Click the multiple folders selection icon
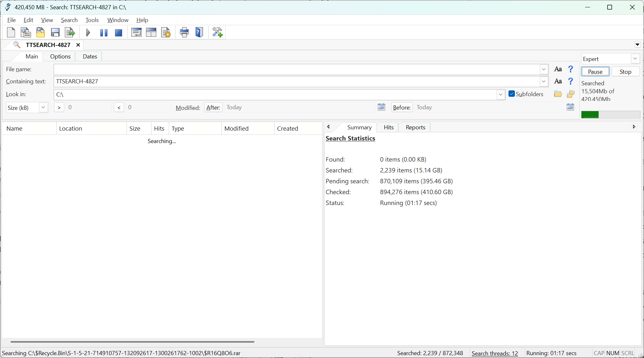The image size is (644, 358). click(571, 94)
